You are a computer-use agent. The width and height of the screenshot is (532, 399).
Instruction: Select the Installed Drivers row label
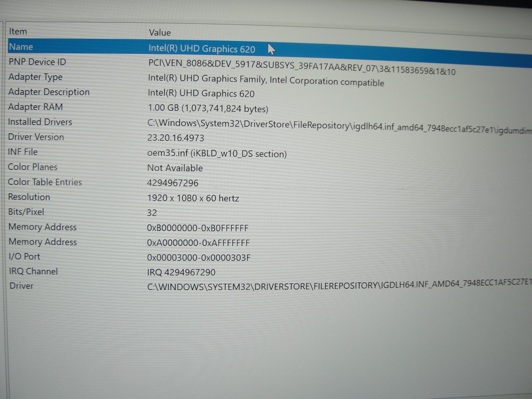[40, 122]
